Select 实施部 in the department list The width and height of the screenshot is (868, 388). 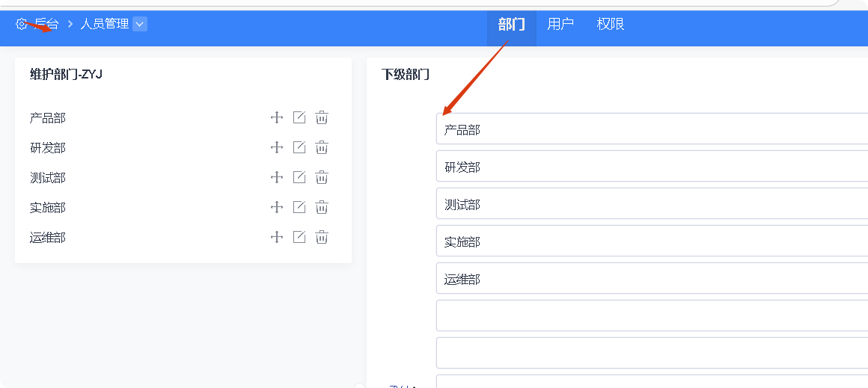pyautogui.click(x=48, y=207)
